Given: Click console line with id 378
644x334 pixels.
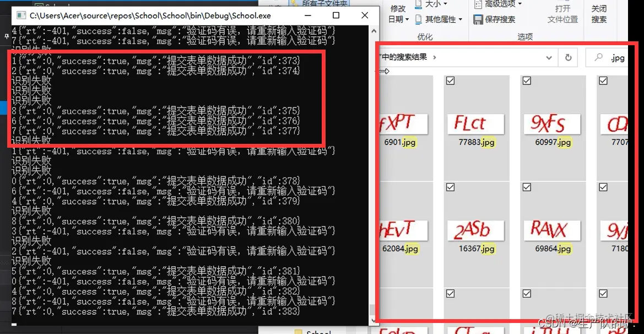Looking at the screenshot, I should 156,181.
